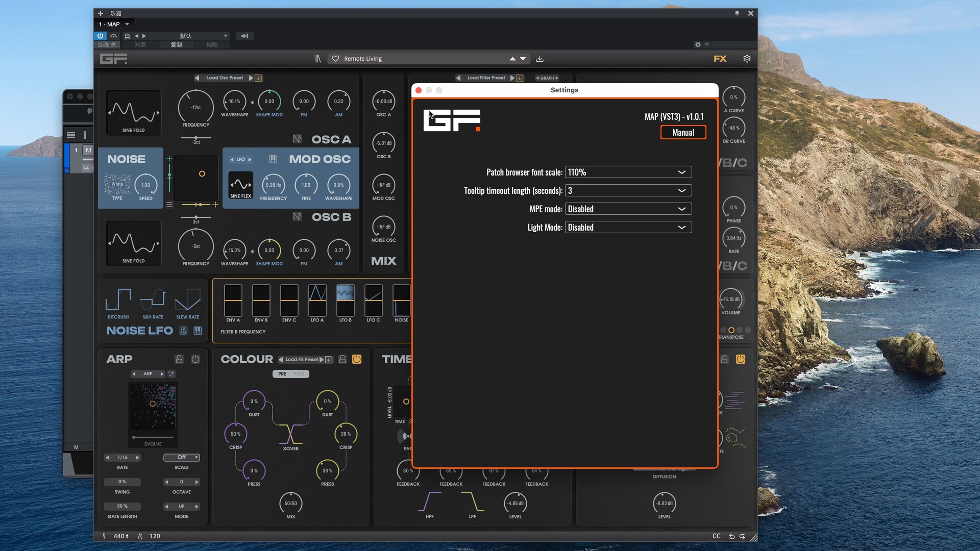980x551 pixels.
Task: Click the Manual button
Action: point(683,133)
